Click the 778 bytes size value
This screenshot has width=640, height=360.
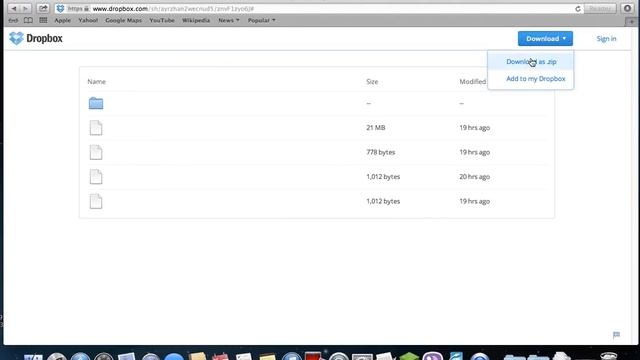(380, 152)
